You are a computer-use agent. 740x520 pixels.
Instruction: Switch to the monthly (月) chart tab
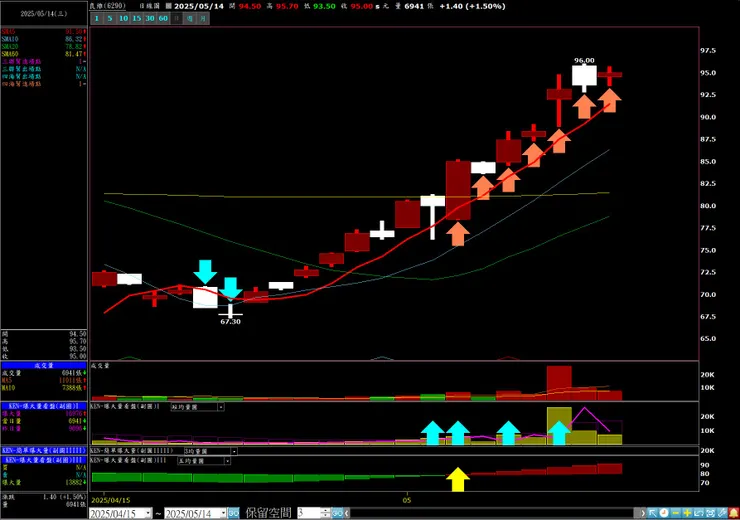coord(203,18)
